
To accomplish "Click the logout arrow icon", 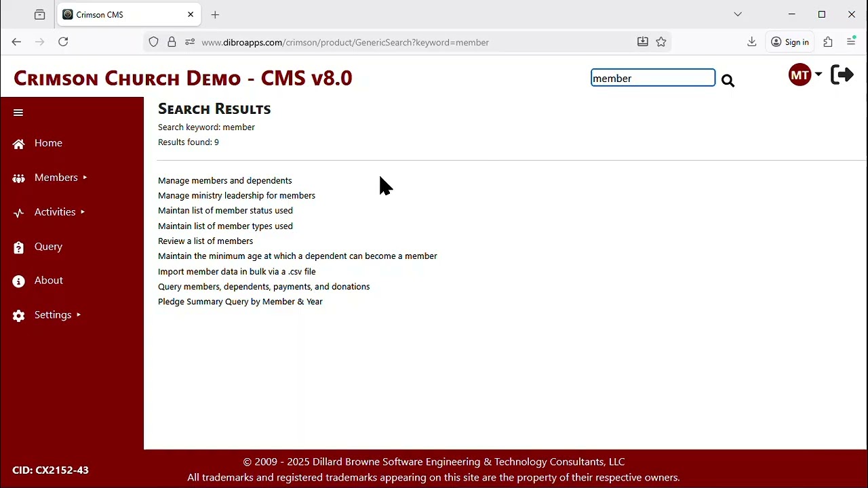I will coord(842,75).
